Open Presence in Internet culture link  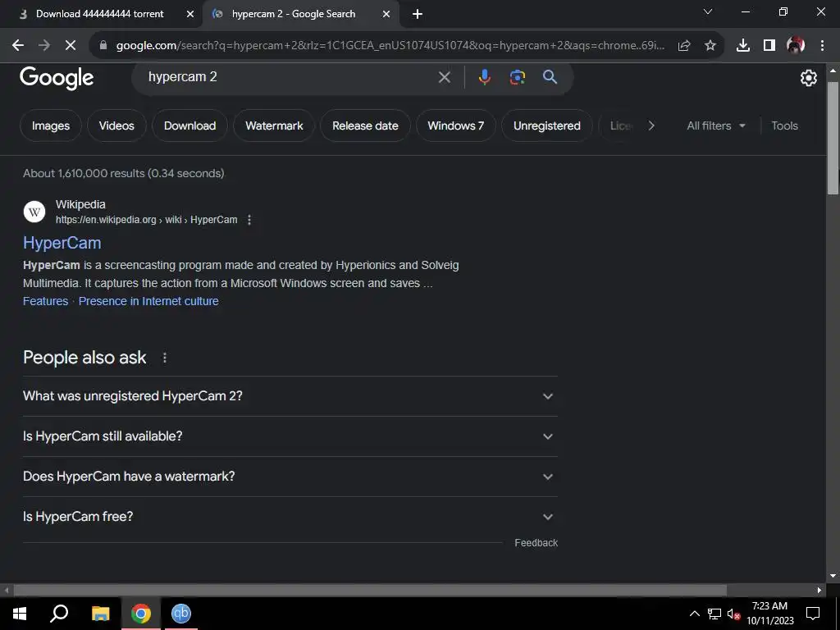pos(148,302)
